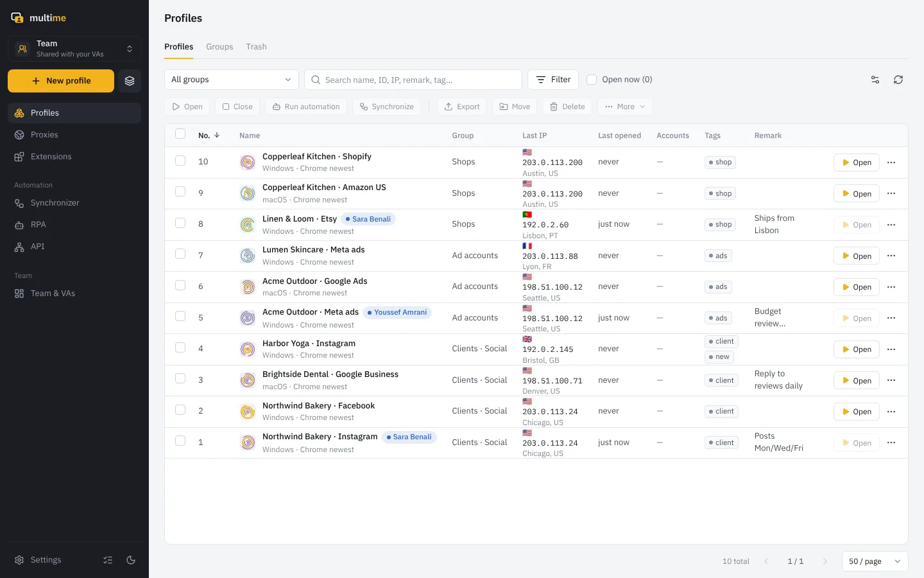
Task: Expand the Team workspace switcher
Action: coord(74,49)
